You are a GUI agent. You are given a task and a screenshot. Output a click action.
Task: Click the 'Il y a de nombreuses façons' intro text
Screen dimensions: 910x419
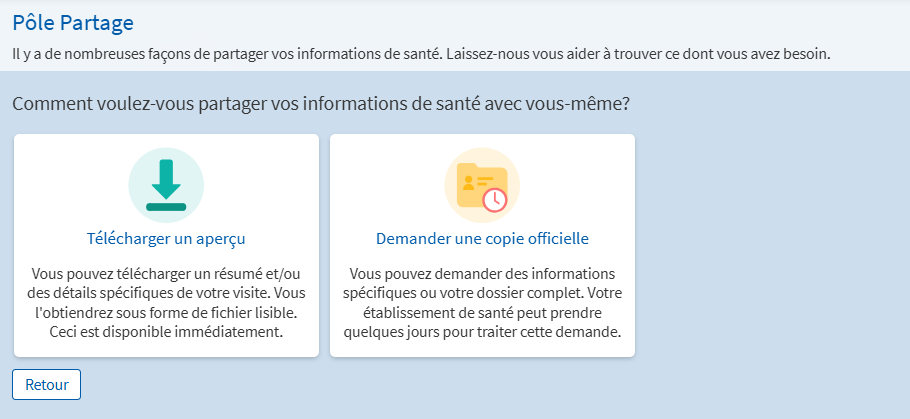pyautogui.click(x=421, y=53)
